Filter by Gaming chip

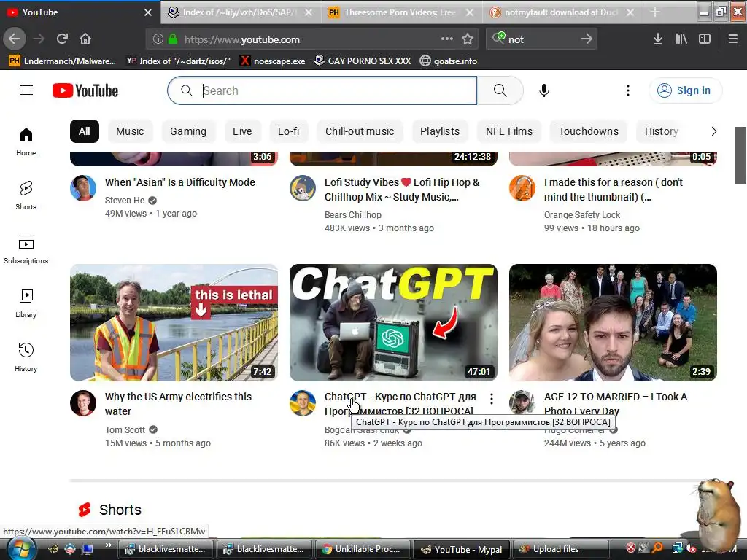[x=188, y=131]
